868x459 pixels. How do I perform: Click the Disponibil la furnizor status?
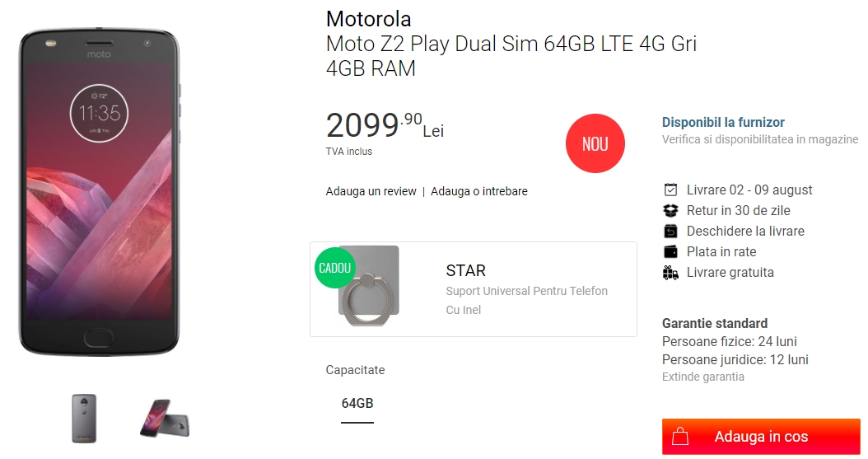[x=723, y=122]
